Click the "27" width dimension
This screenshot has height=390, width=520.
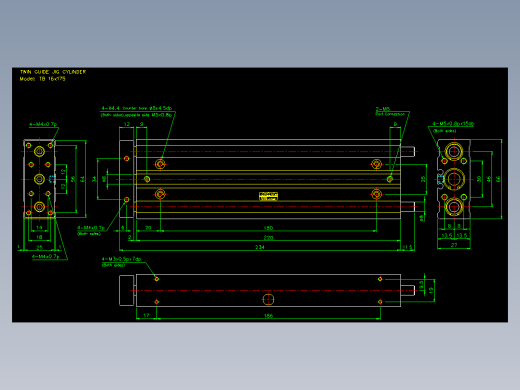pyautogui.click(x=454, y=245)
